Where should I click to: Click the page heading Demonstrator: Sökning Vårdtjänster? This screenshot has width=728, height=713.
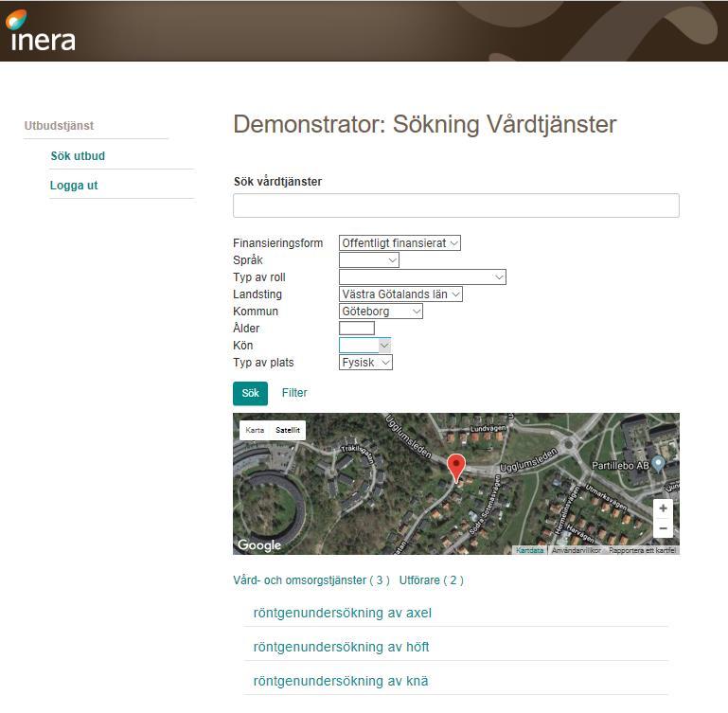coord(425,124)
